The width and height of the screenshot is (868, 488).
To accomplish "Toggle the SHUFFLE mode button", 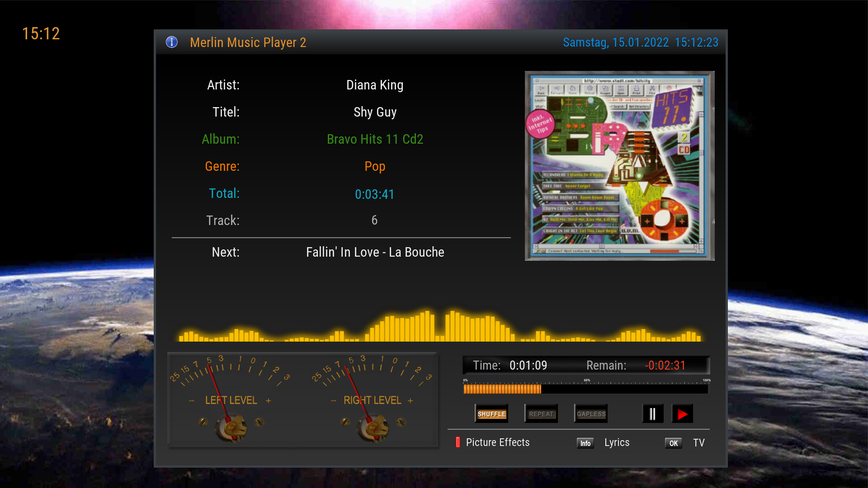I will [x=491, y=414].
